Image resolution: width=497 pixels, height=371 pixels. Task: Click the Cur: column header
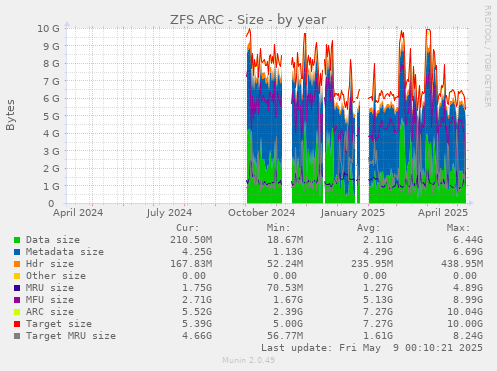click(x=188, y=228)
